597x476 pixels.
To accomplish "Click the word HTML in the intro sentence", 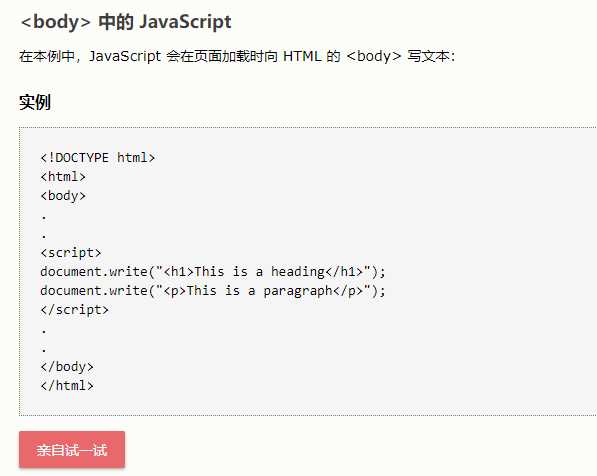I will 302,56.
